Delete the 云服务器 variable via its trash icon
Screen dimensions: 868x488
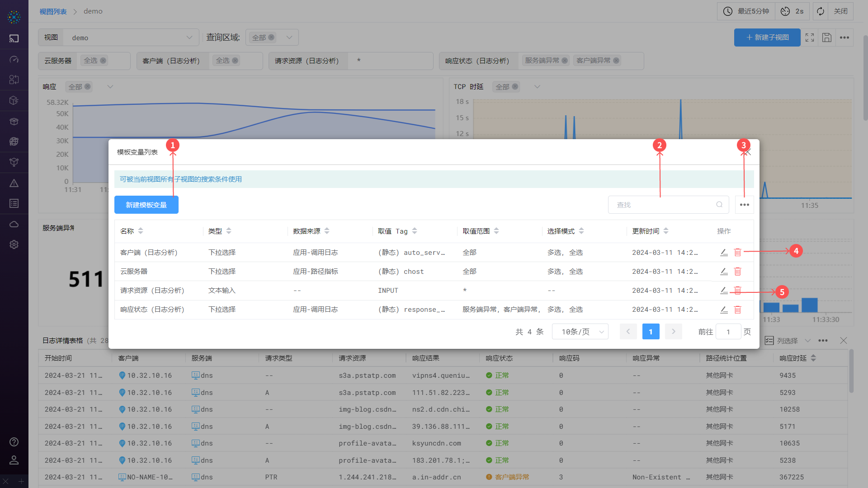[x=738, y=272]
